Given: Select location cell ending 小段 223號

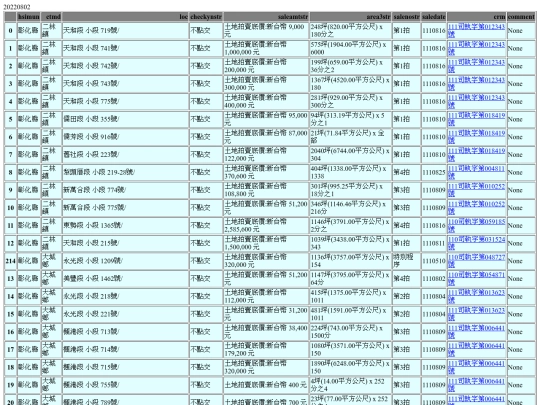Looking at the screenshot, I should tap(125, 155).
